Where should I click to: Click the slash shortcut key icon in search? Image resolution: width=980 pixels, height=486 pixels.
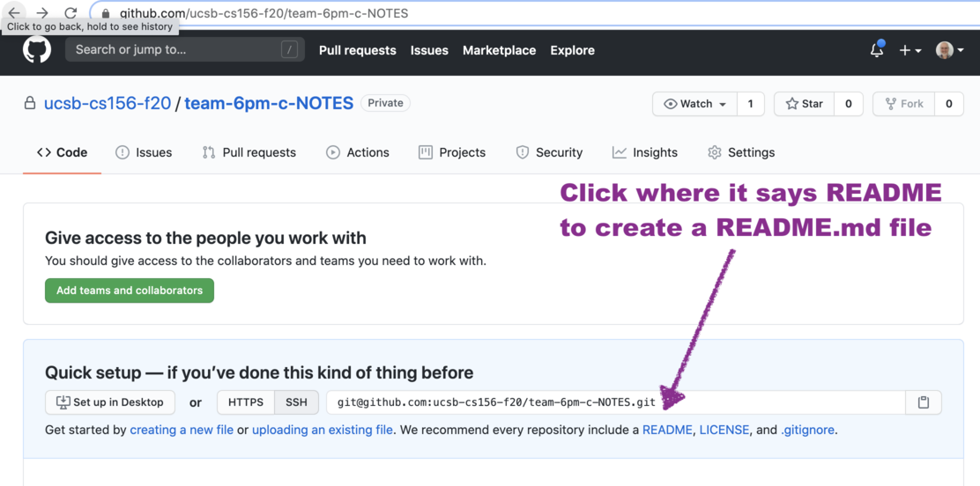[289, 50]
